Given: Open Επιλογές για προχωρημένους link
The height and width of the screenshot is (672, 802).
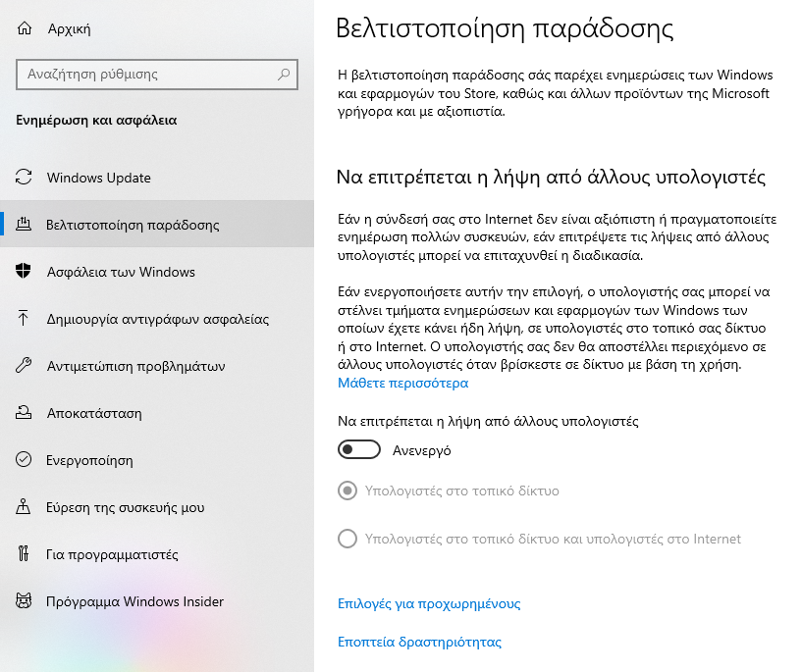Looking at the screenshot, I should [x=429, y=604].
